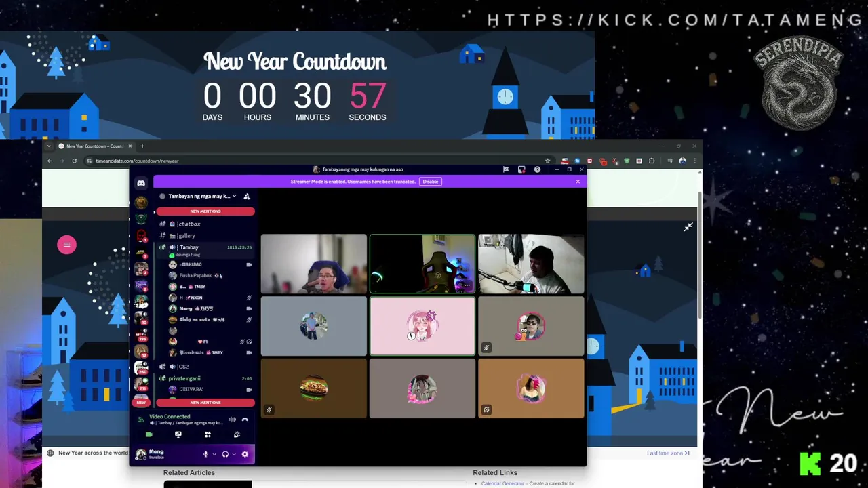Mute the microphone in user panel
Screen dimensions: 868x488
pos(205,454)
